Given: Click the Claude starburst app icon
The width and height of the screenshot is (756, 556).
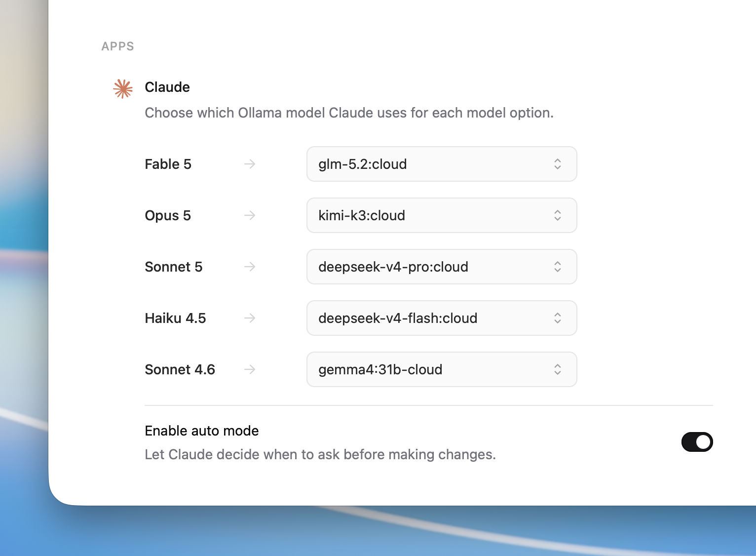Looking at the screenshot, I should [x=123, y=89].
